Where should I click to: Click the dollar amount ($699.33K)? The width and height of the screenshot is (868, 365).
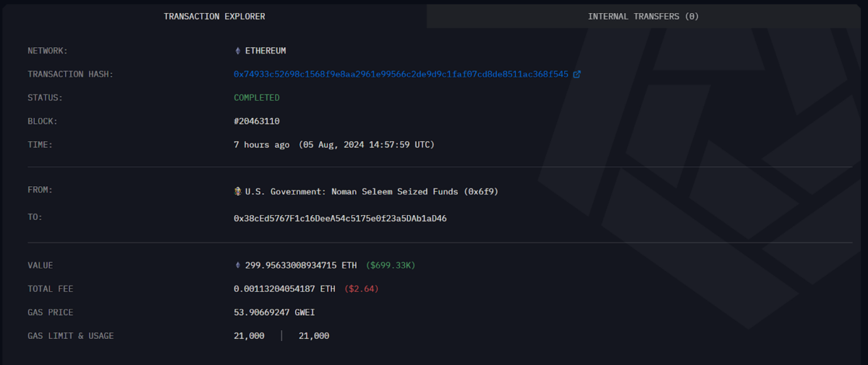(391, 266)
